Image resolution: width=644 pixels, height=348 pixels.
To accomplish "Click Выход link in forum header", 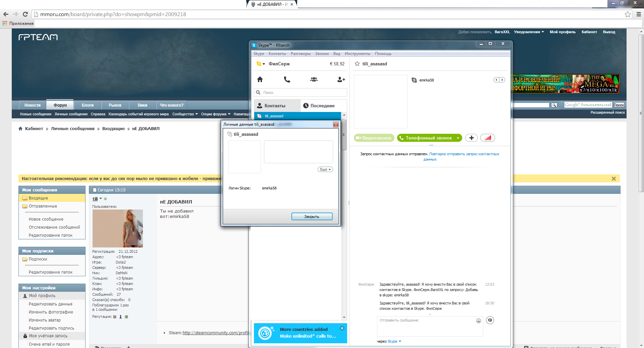I will pyautogui.click(x=609, y=32).
